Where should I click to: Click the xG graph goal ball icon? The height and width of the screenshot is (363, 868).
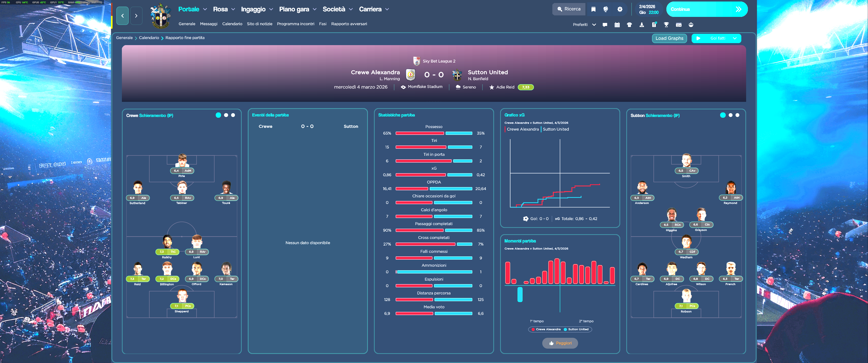(525, 219)
